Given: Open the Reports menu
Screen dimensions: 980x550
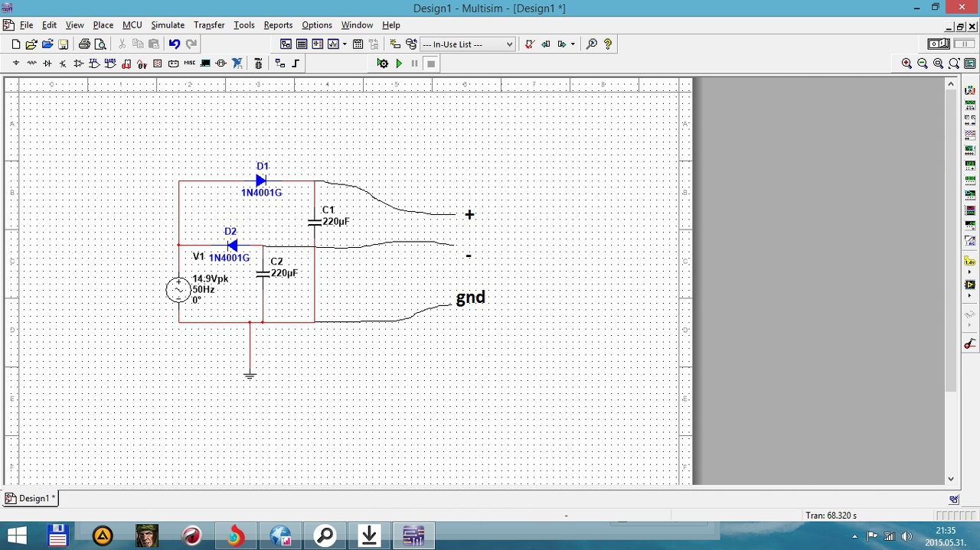Looking at the screenshot, I should [278, 25].
